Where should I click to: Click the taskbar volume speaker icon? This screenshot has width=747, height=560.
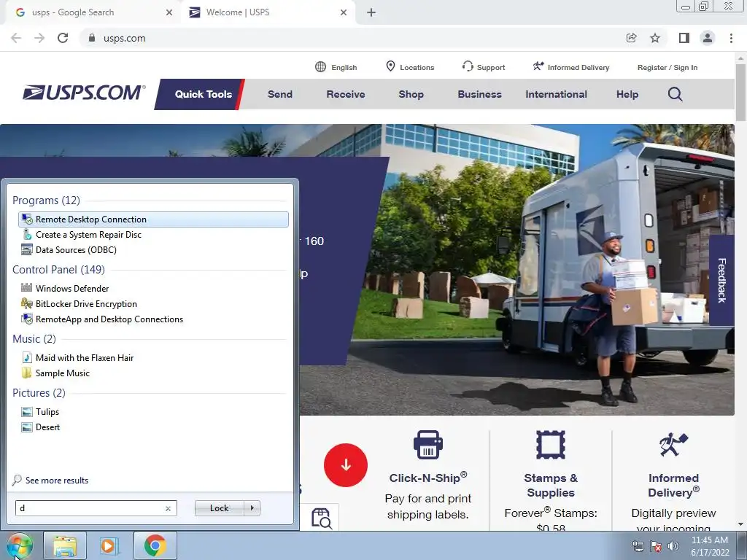point(673,545)
